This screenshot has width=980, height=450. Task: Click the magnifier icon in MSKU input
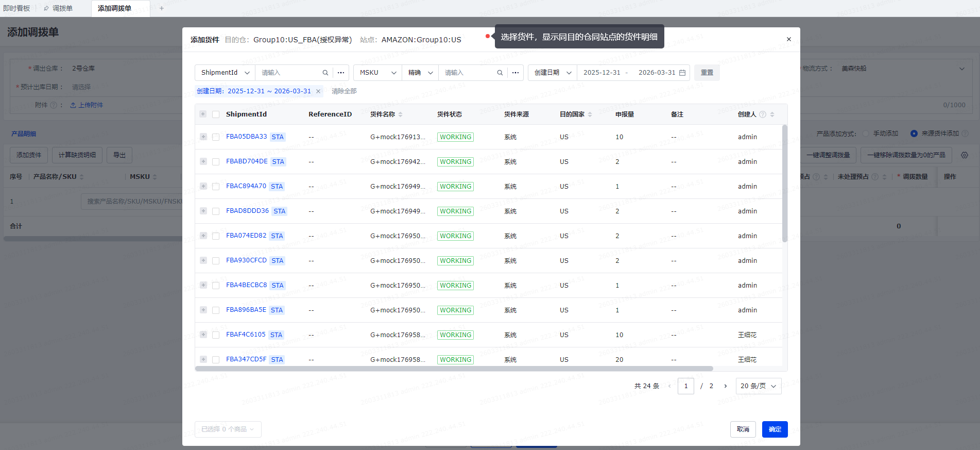[500, 73]
